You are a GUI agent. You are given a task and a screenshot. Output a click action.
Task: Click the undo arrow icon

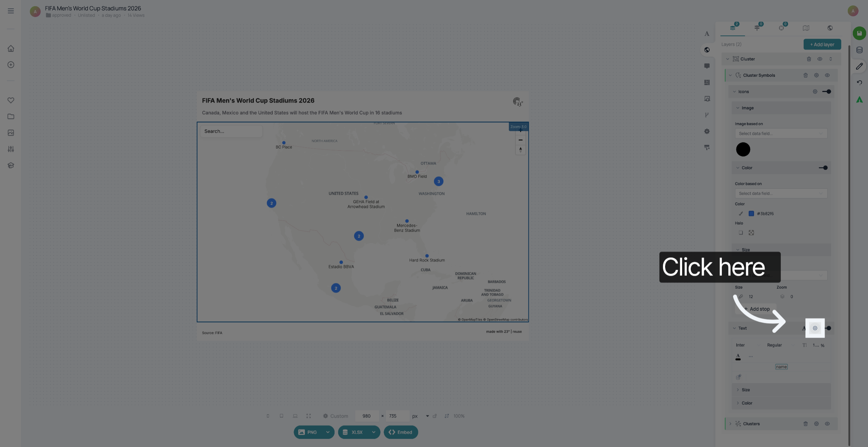tap(859, 83)
